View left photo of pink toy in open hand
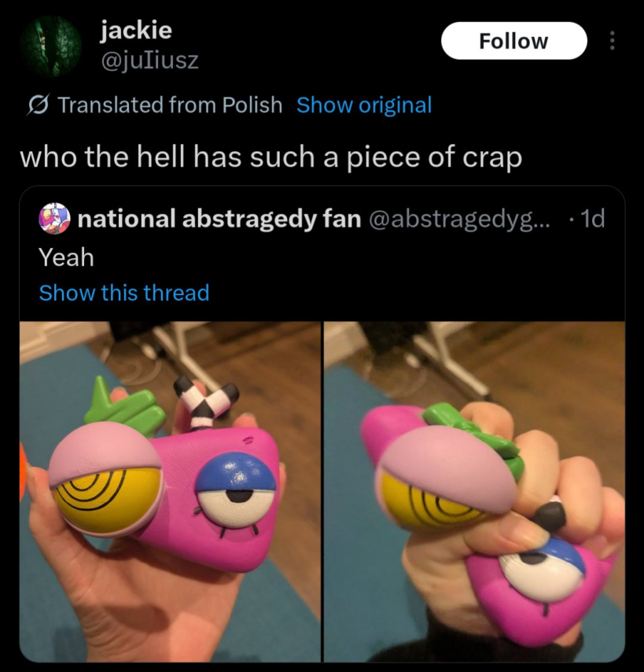 tap(170, 492)
